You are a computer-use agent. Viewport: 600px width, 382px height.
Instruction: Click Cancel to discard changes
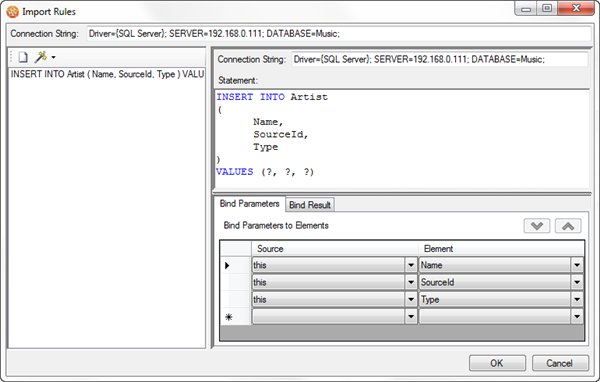560,363
